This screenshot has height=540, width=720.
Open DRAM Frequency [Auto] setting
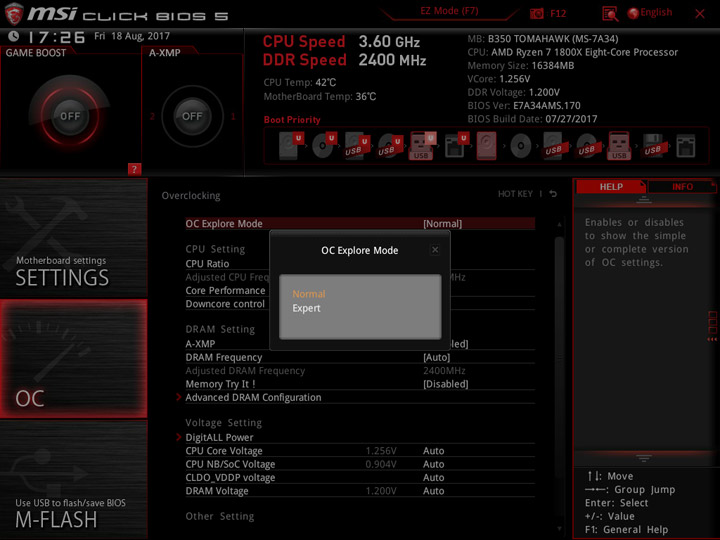[x=436, y=357]
